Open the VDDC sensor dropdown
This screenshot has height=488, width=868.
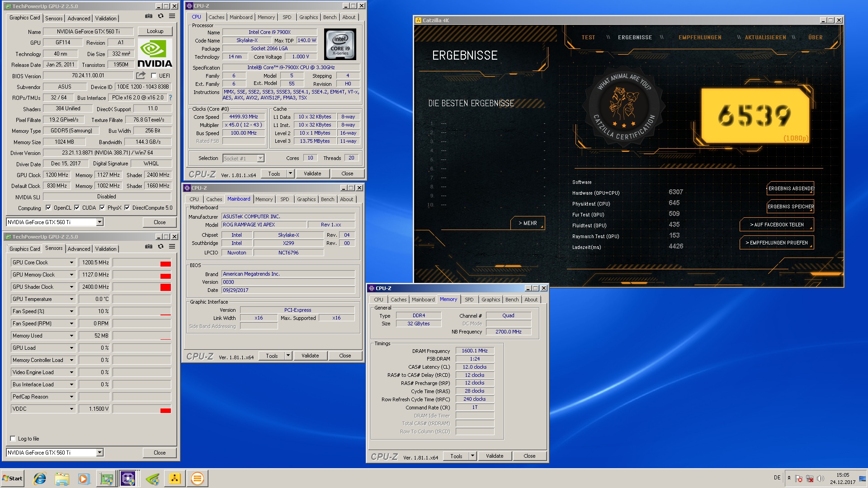[x=71, y=409]
